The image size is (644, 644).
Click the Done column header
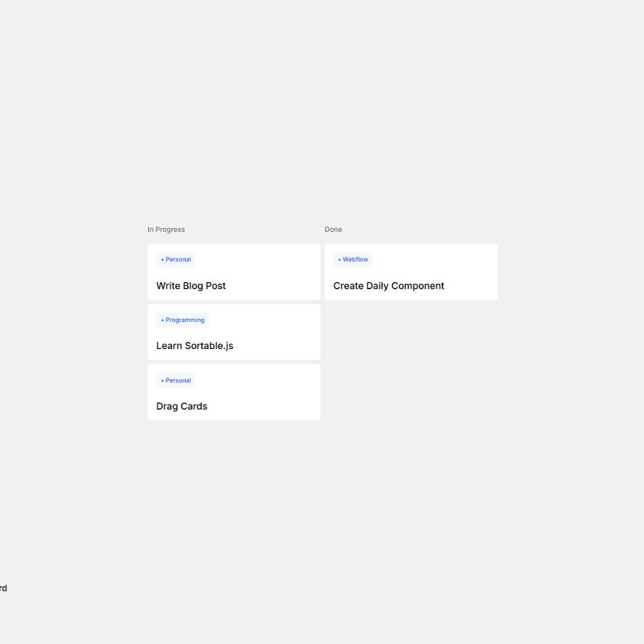[334, 229]
